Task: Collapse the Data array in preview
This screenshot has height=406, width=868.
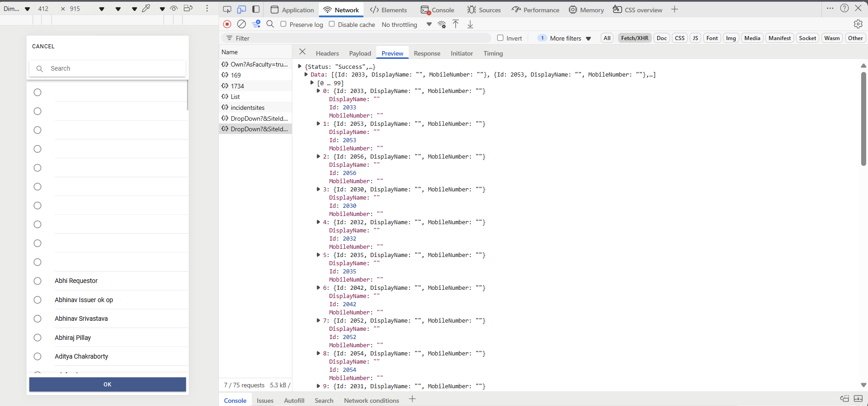Action: (x=306, y=74)
